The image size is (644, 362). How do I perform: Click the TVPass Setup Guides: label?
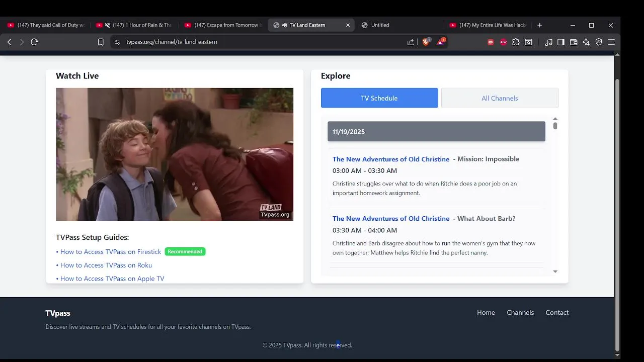click(93, 237)
